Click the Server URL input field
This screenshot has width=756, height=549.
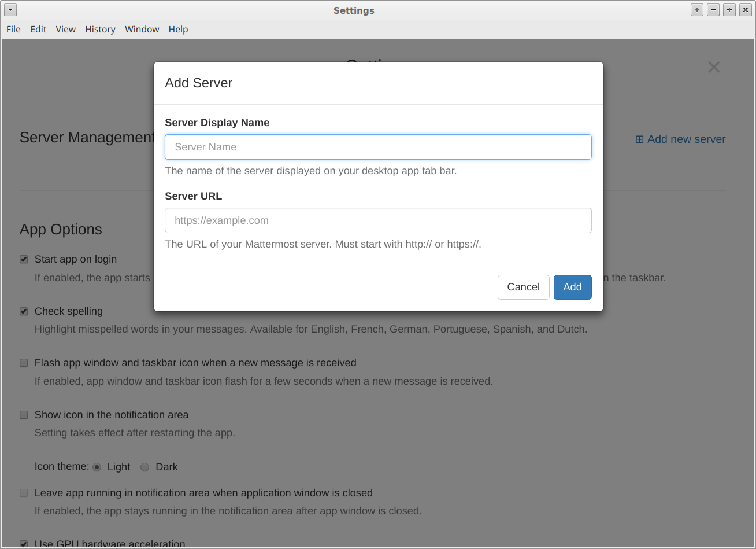coord(378,220)
